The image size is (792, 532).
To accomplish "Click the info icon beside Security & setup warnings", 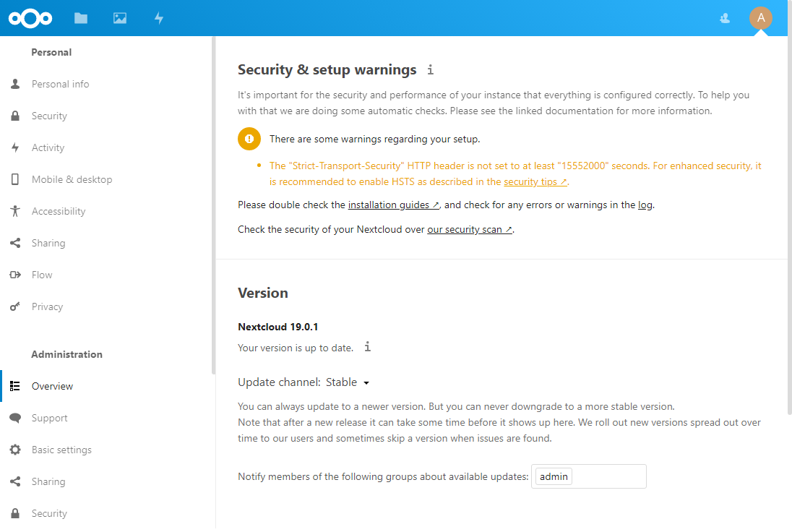I will [431, 69].
